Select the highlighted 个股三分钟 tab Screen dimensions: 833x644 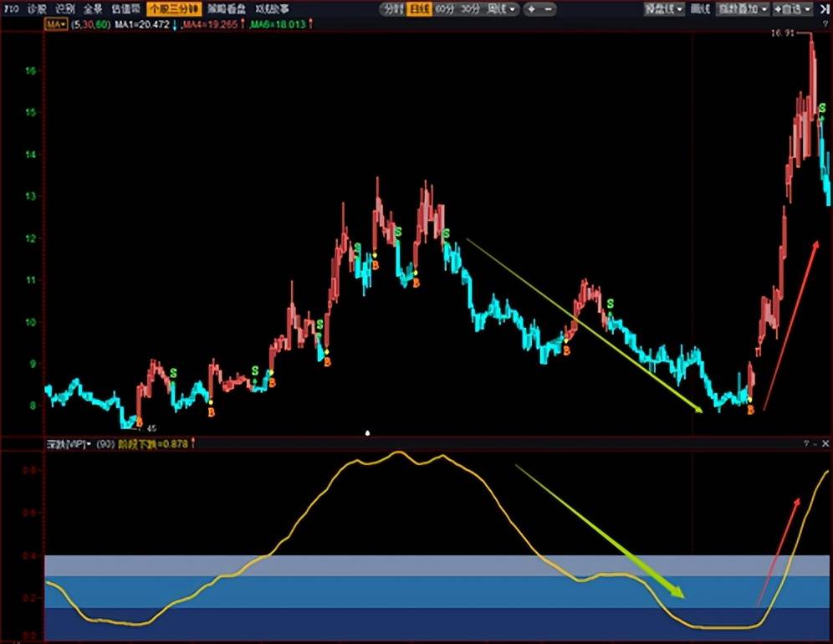[x=174, y=9]
